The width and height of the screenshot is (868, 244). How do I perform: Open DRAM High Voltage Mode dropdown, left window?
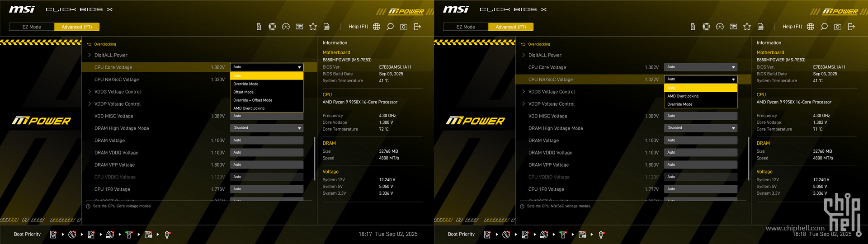(x=267, y=128)
